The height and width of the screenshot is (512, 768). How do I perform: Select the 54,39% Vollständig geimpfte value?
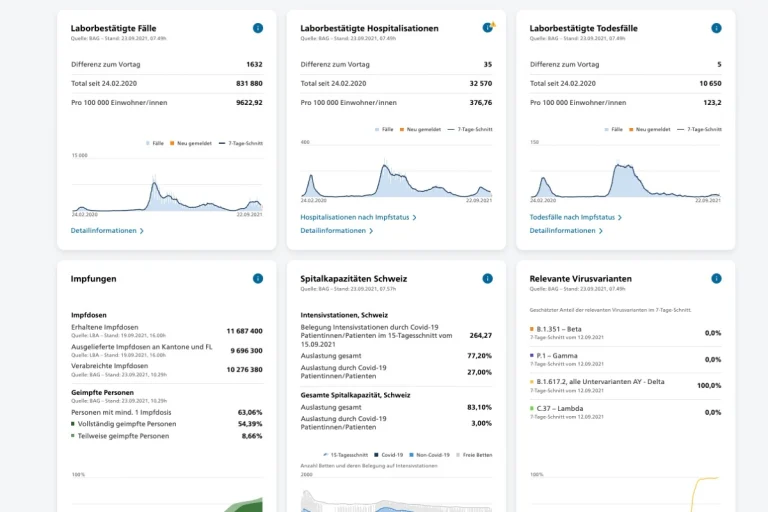point(250,424)
